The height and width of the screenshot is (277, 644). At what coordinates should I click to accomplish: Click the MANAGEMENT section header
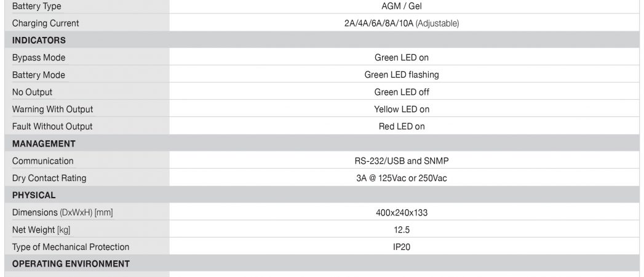(44, 144)
